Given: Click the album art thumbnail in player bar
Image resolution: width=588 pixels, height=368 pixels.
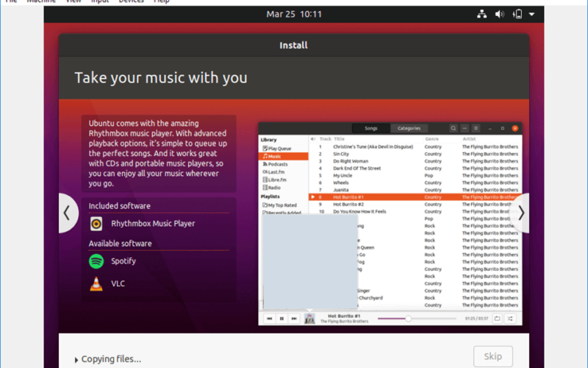Looking at the screenshot, I should pyautogui.click(x=309, y=319).
